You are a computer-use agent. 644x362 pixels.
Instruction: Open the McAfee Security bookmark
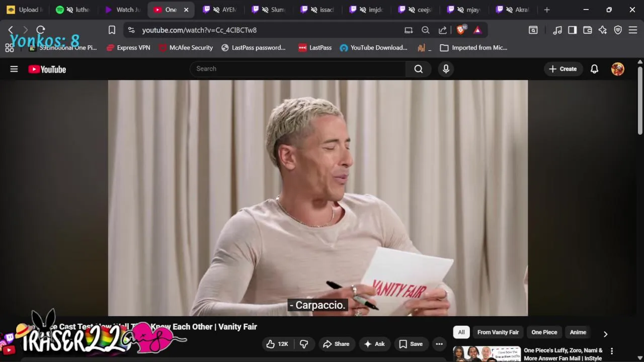(186, 48)
